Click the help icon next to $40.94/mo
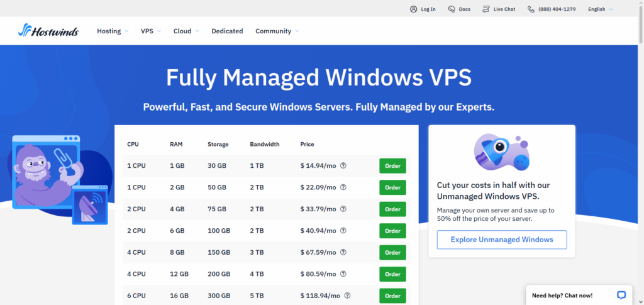This screenshot has height=305, width=644. (x=343, y=231)
